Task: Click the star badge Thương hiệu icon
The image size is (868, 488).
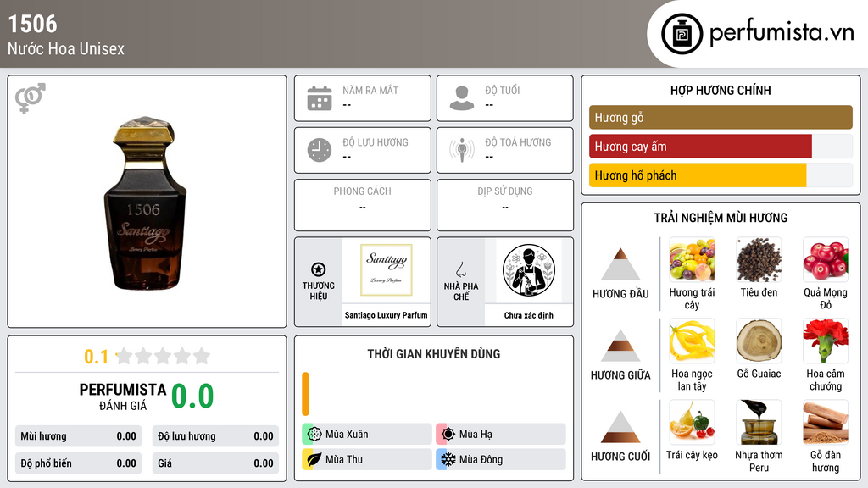Action: [319, 269]
